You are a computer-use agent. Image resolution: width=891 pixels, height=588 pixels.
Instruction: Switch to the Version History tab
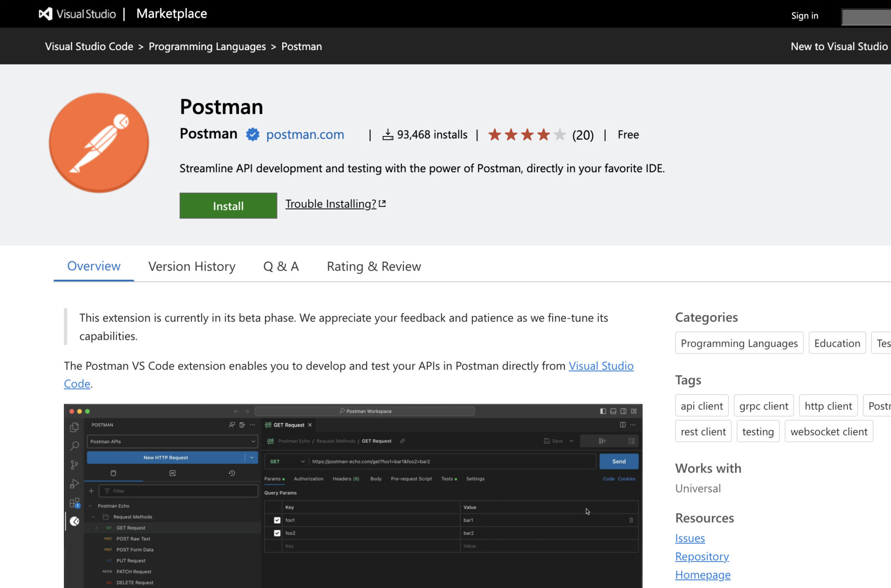(x=192, y=266)
